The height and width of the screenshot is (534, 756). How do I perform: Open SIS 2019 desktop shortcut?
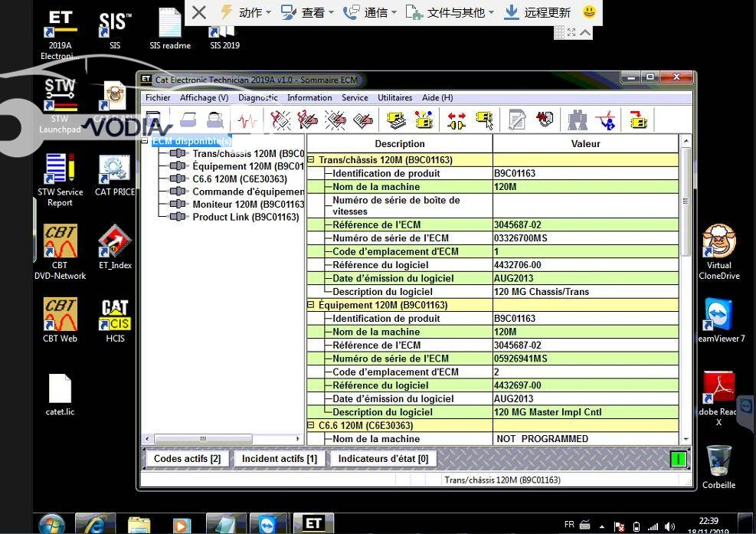point(224,38)
